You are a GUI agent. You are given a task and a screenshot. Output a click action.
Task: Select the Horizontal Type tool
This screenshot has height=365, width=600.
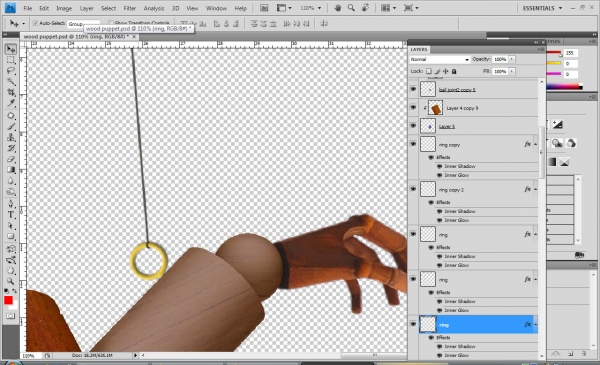11,215
